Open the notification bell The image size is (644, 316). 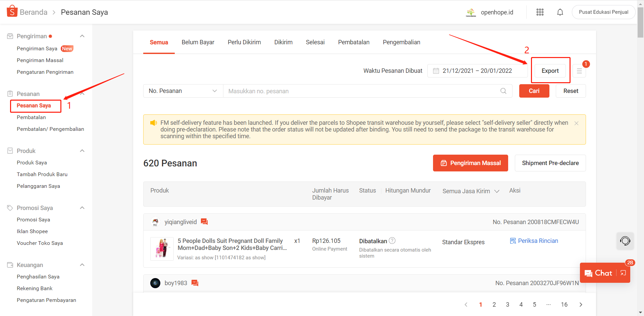(x=560, y=12)
